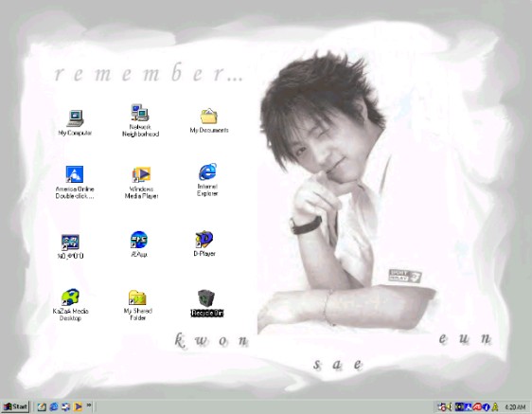Screen dimensions: 532x414
Task: Launch Media Player from Quick Launch
Action: click(x=78, y=406)
